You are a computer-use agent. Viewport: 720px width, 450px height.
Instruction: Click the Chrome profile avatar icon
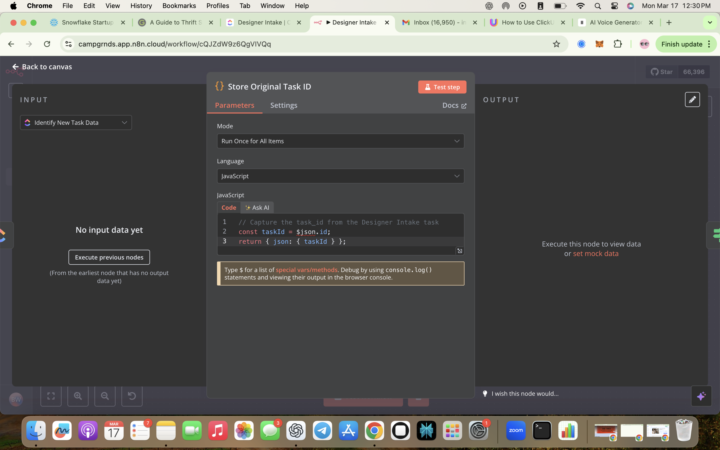(x=644, y=44)
